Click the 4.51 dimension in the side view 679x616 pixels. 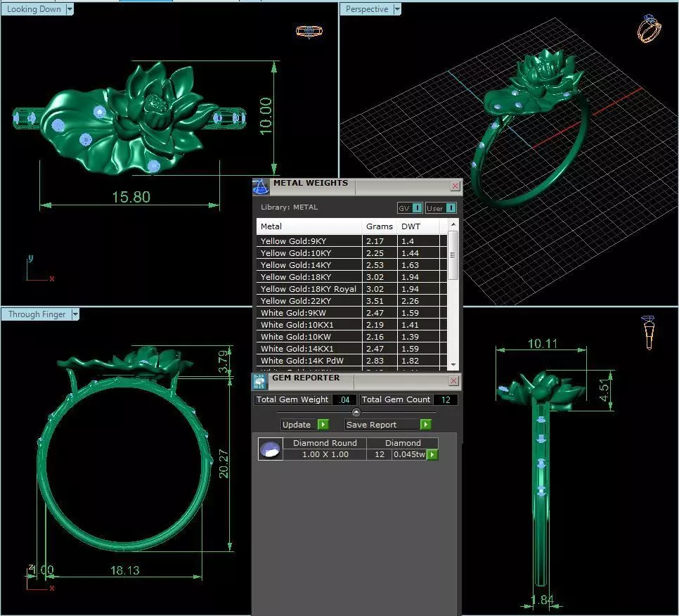[604, 390]
